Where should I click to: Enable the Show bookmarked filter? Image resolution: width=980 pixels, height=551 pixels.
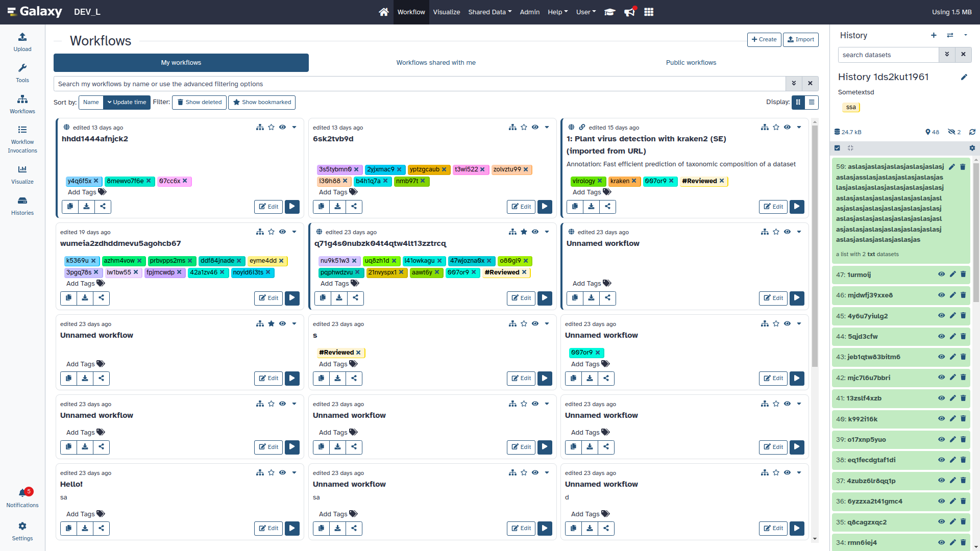(262, 102)
